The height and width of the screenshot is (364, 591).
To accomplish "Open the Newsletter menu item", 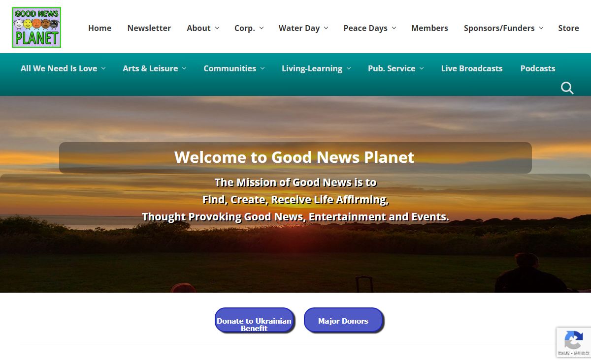I will (149, 28).
